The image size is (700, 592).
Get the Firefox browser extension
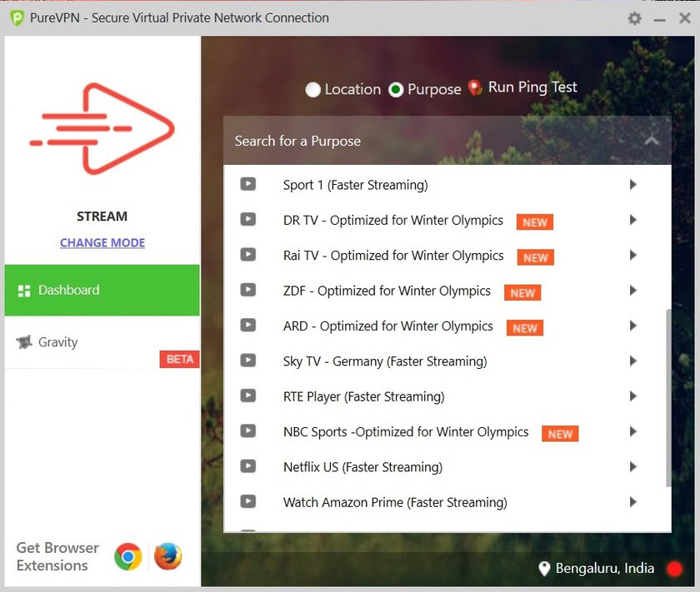pos(167,556)
